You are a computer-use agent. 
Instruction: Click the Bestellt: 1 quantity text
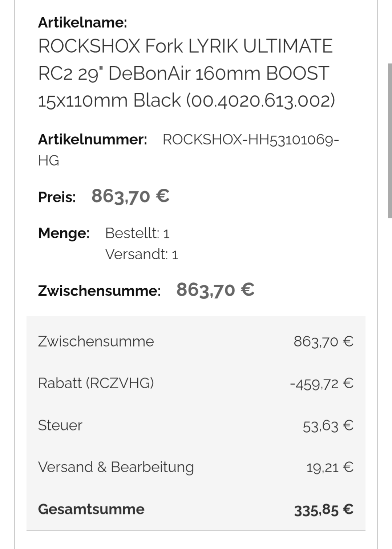pos(137,233)
